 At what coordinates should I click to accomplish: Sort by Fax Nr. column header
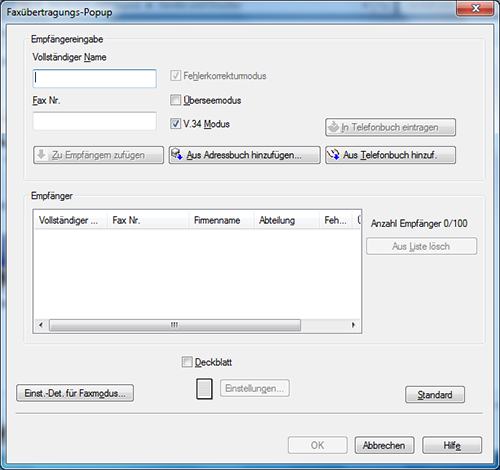tap(148, 220)
